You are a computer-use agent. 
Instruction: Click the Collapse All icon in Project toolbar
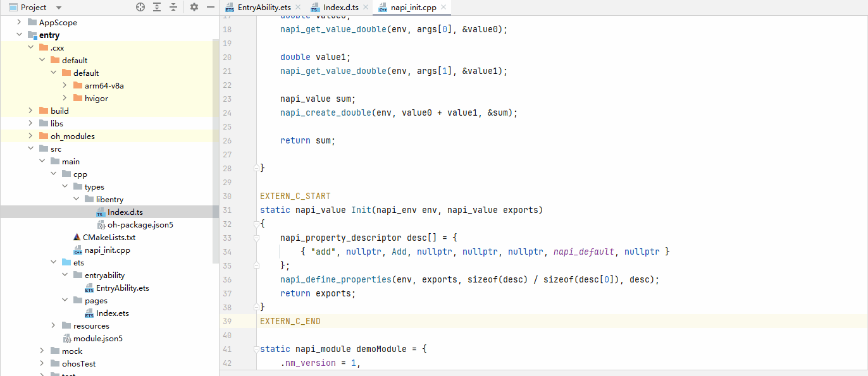(173, 7)
